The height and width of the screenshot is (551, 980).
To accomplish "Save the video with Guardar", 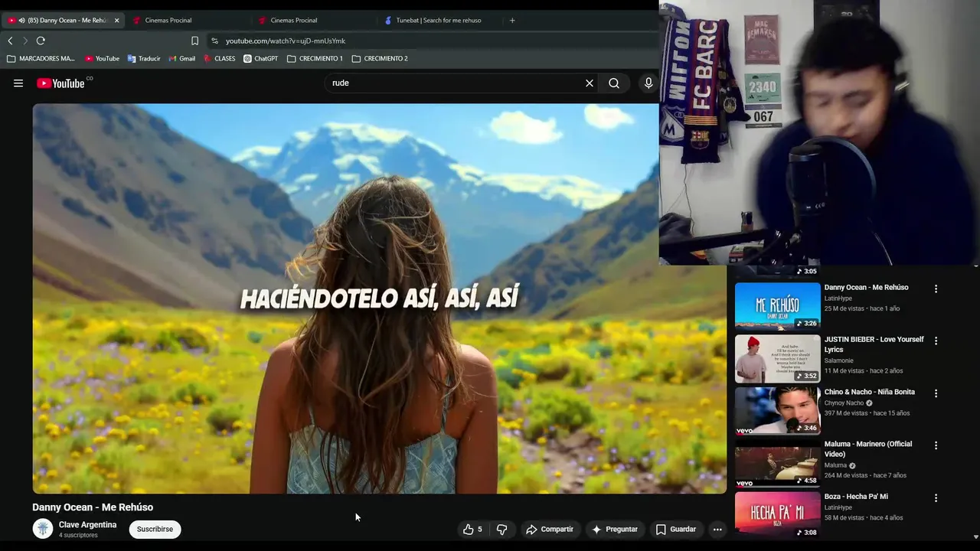I will pyautogui.click(x=676, y=529).
